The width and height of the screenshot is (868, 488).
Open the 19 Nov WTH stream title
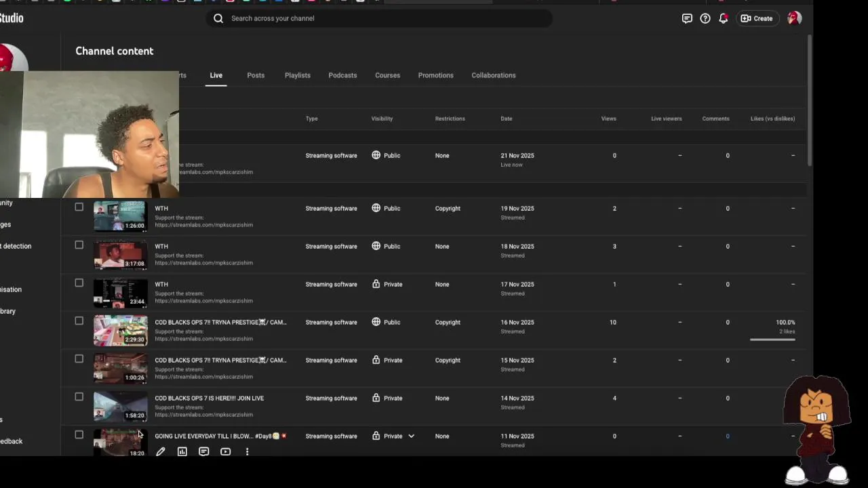tap(161, 208)
